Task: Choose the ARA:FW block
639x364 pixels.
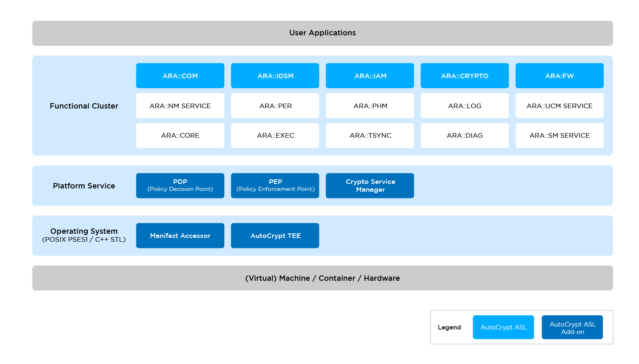Action: [x=560, y=76]
